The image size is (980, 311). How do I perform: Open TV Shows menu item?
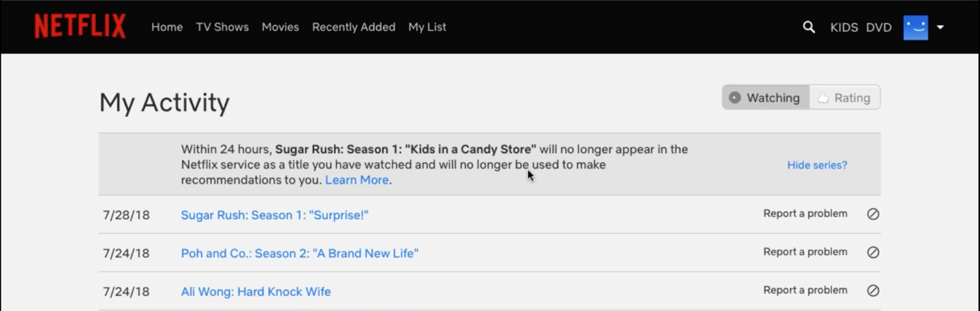click(x=222, y=27)
